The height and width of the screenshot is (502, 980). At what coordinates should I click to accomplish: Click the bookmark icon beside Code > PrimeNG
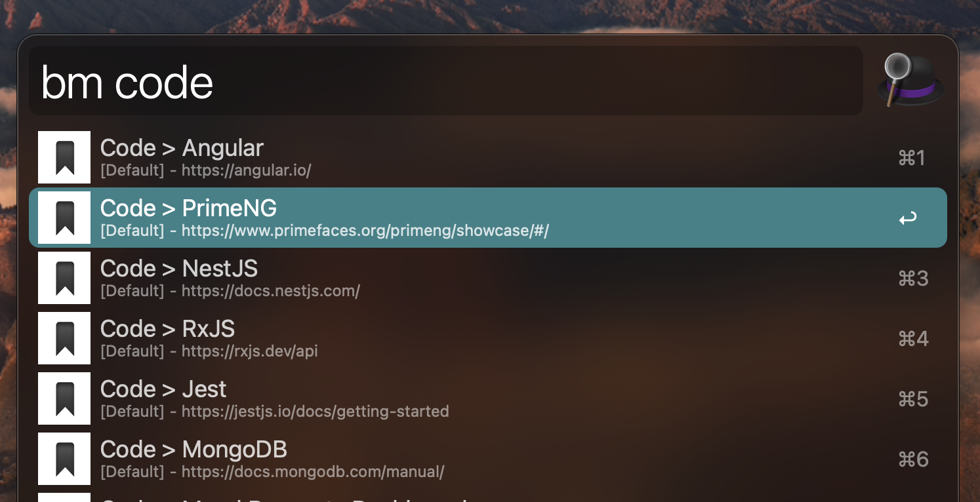tap(64, 218)
